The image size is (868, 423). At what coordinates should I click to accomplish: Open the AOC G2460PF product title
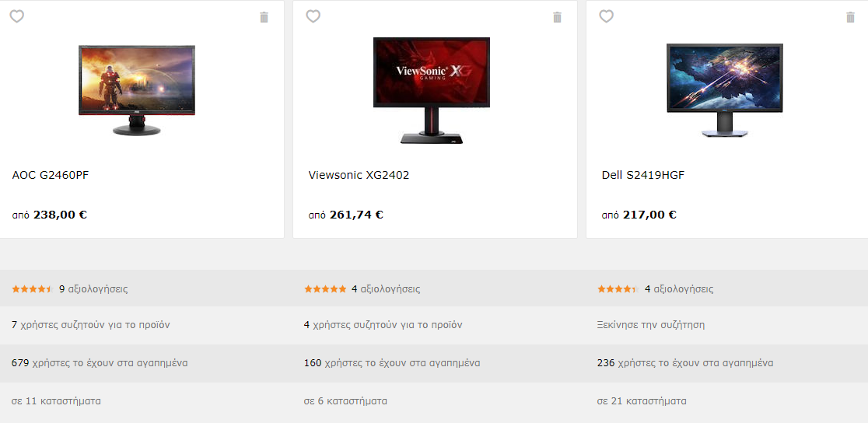pos(51,176)
